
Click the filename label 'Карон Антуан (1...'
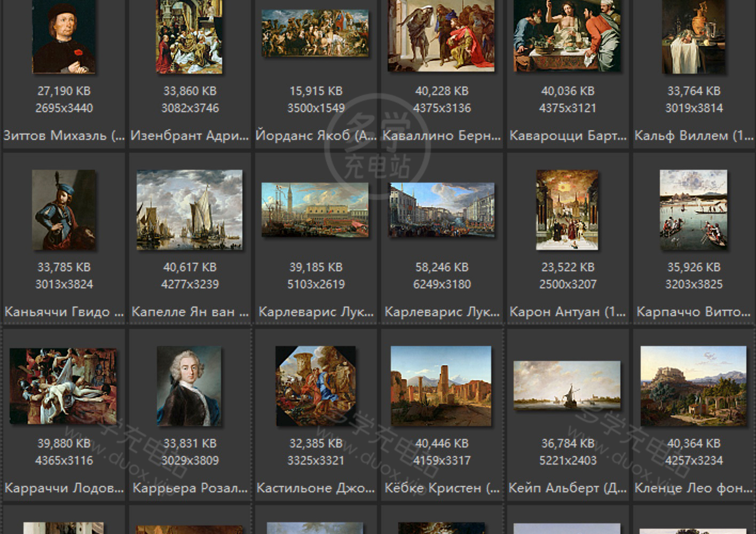point(567,312)
